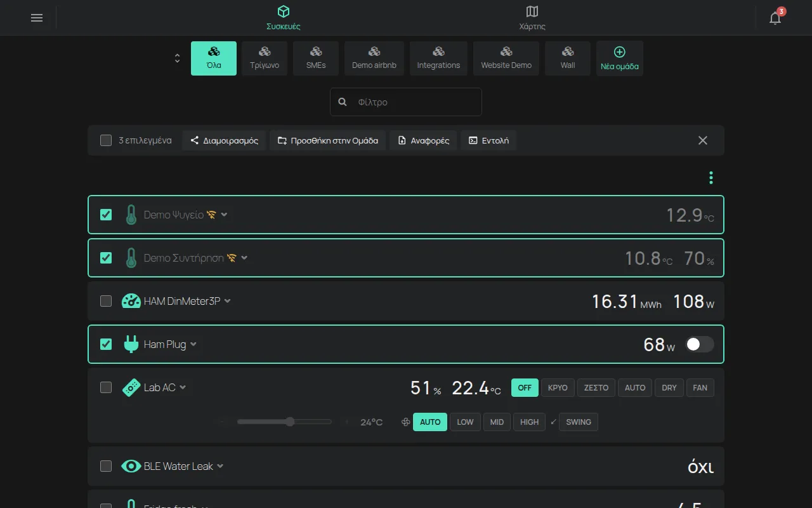Toggle the Ham Plug power switch
The height and width of the screenshot is (508, 812).
point(700,344)
